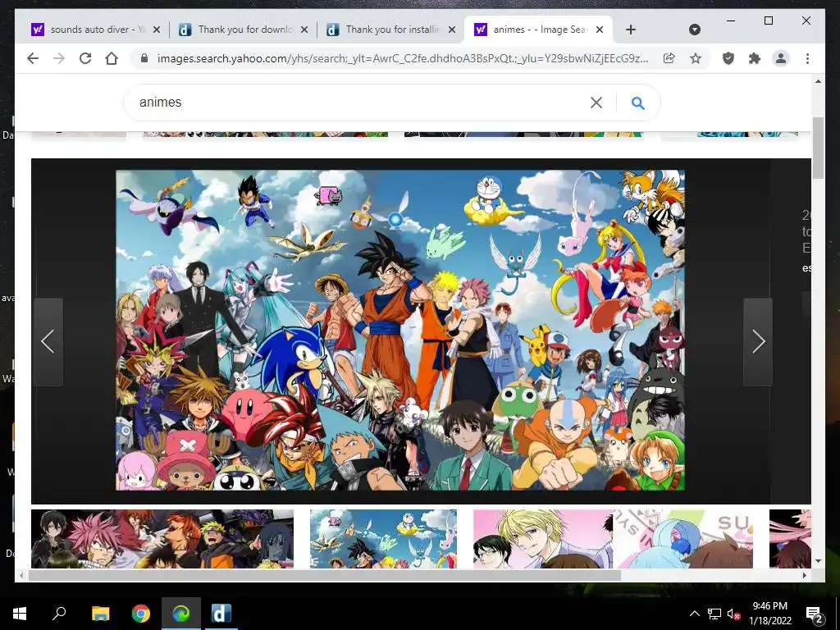Viewport: 840px width, 630px height.
Task: Open Microsoft Edge from taskbar
Action: pyautogui.click(x=181, y=614)
